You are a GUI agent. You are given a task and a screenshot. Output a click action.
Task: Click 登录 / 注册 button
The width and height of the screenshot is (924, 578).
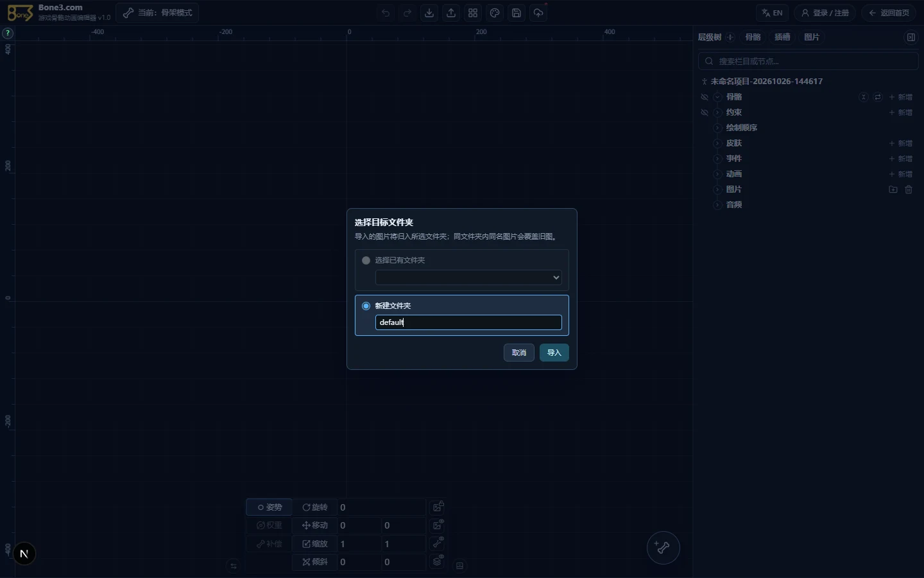[x=825, y=13]
